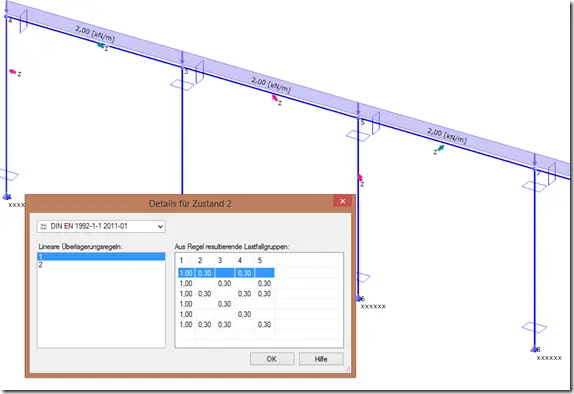This screenshot has width=574, height=394.
Task: Select superposition rule 1 in the list
Action: pos(101,257)
